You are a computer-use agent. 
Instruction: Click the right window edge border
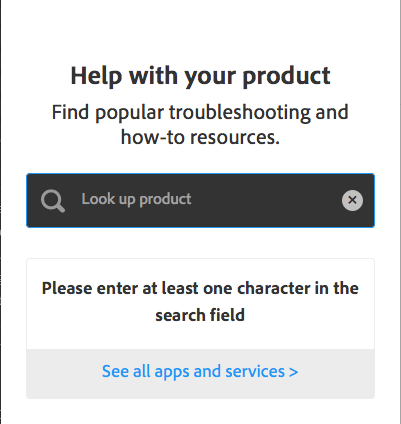[x=400, y=212]
